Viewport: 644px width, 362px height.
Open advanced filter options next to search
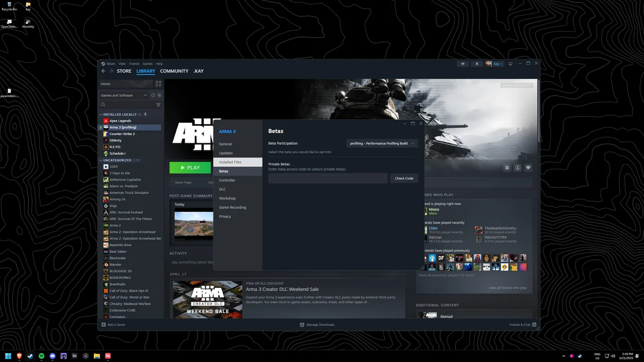pyautogui.click(x=158, y=105)
